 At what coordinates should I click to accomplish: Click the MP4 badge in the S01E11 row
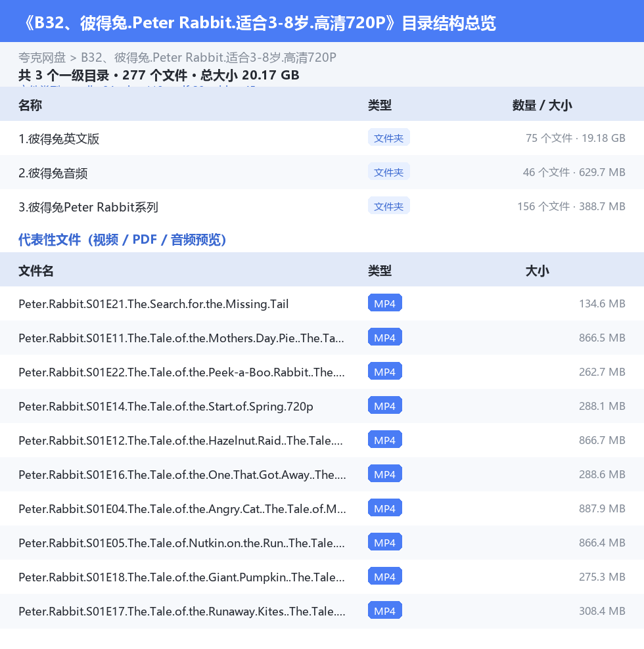(x=384, y=338)
